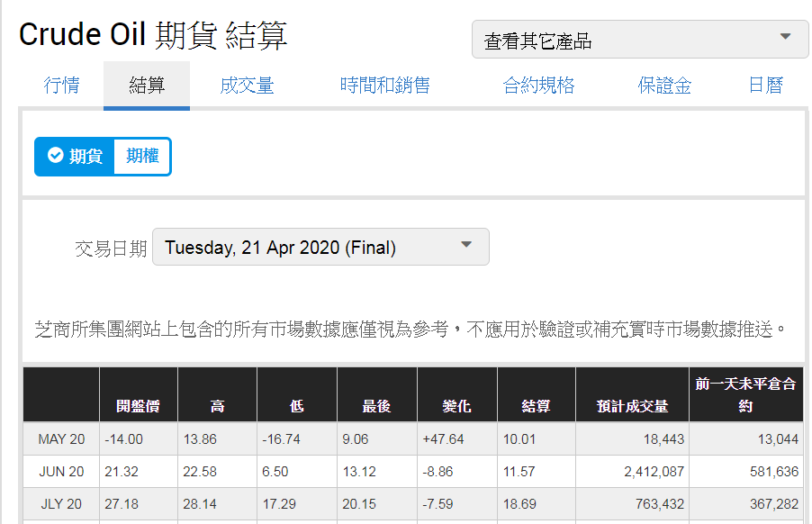Click the arrow icon on the date selector
This screenshot has height=524, width=812.
tap(466, 244)
